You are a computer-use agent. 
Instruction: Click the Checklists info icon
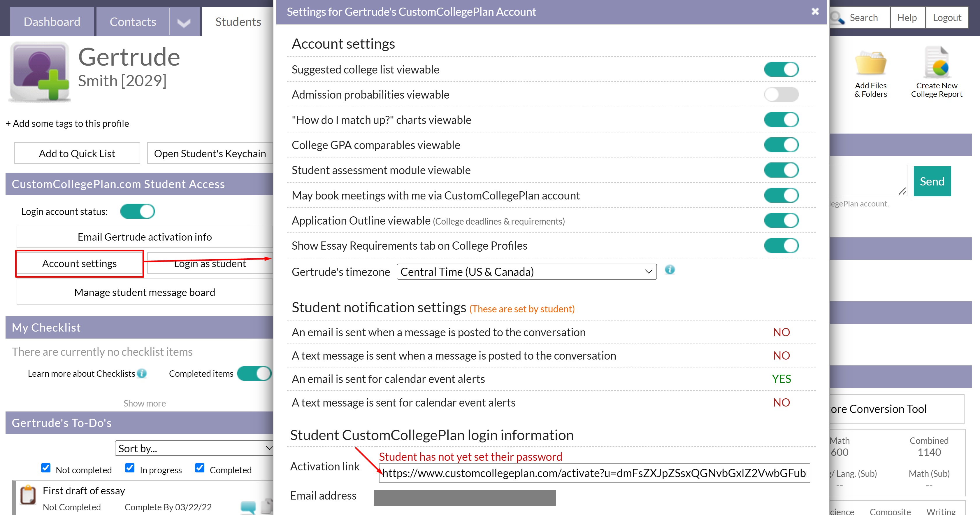[x=142, y=373]
